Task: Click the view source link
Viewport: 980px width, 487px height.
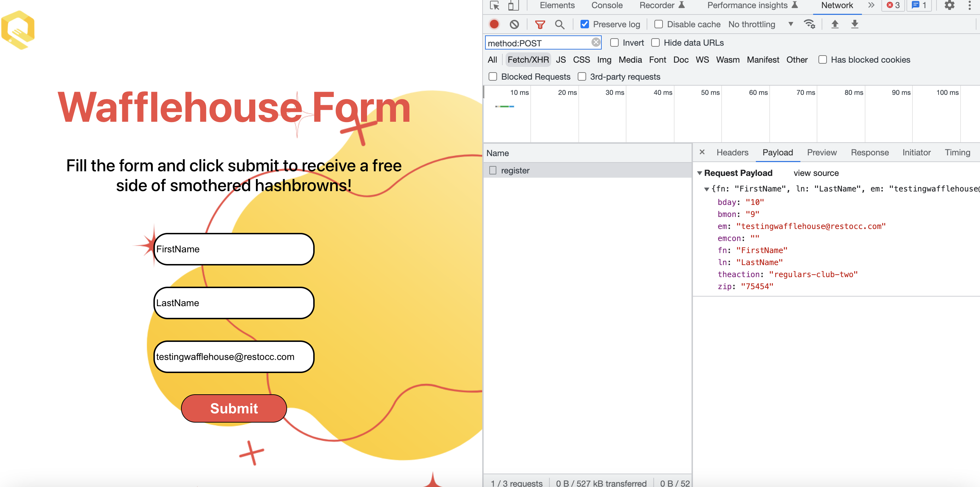Action: [816, 173]
